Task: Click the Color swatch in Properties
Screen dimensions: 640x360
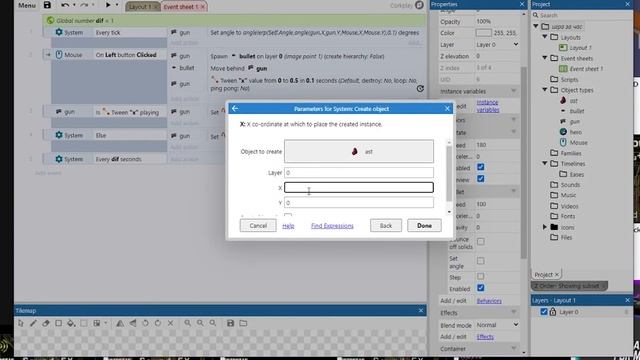Action: coord(484,33)
